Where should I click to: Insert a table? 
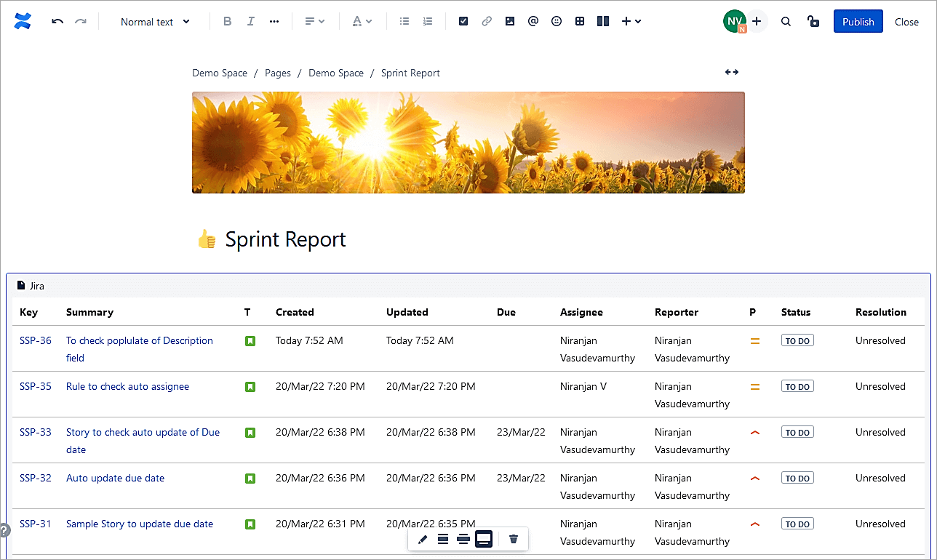[x=580, y=22]
